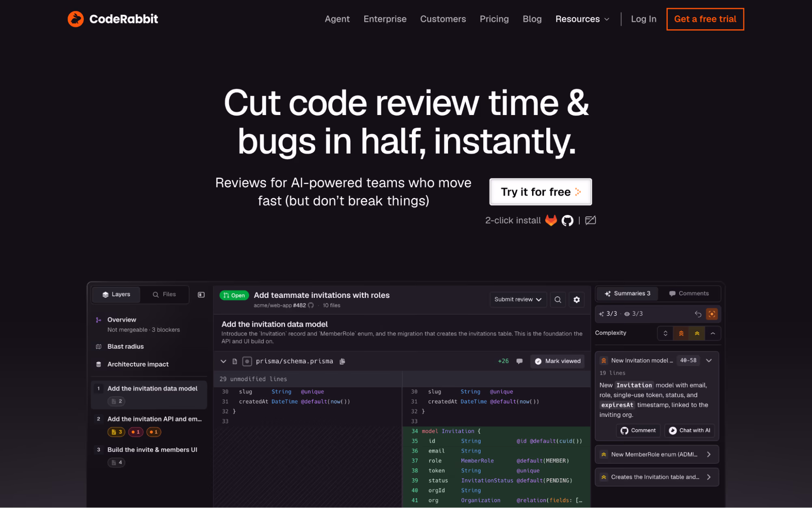
Task: Switch to the Files tab
Action: (164, 294)
